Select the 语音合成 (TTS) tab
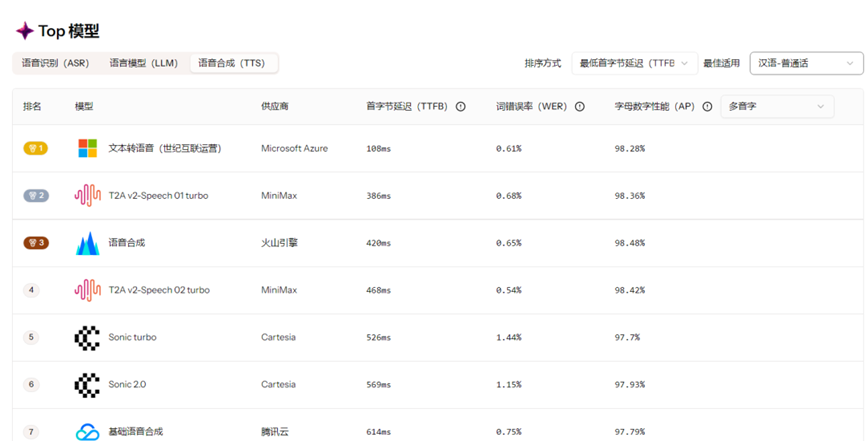Viewport: 865px width, 441px height. 232,63
